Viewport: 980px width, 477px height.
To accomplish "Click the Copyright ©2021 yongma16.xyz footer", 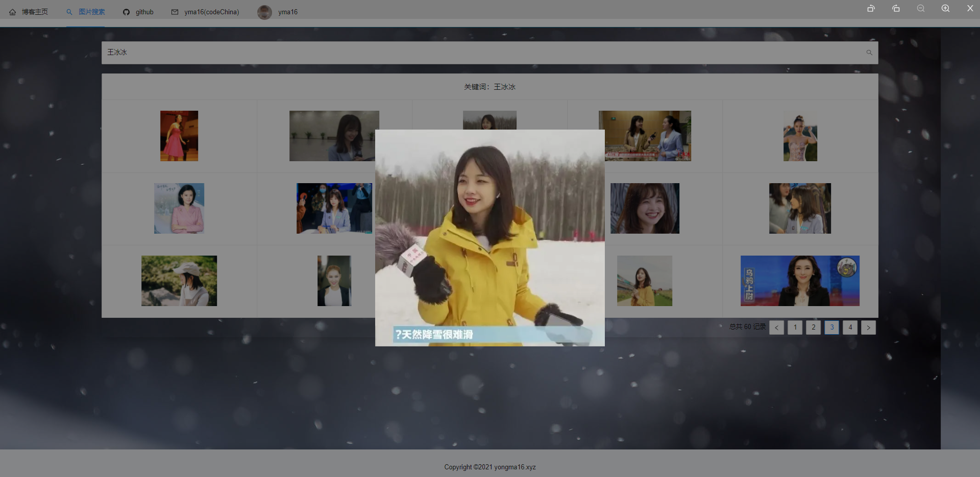I will pos(490,467).
